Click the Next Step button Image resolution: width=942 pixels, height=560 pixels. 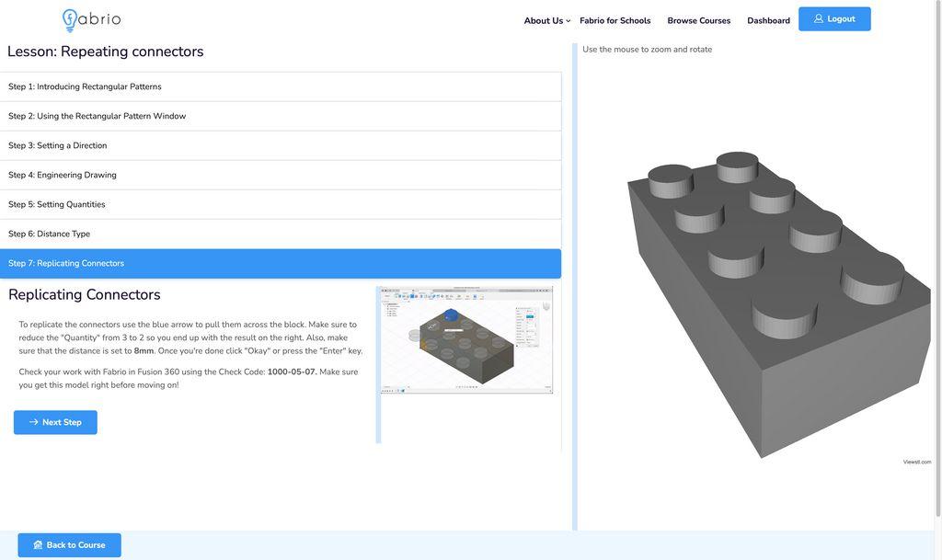pos(55,423)
